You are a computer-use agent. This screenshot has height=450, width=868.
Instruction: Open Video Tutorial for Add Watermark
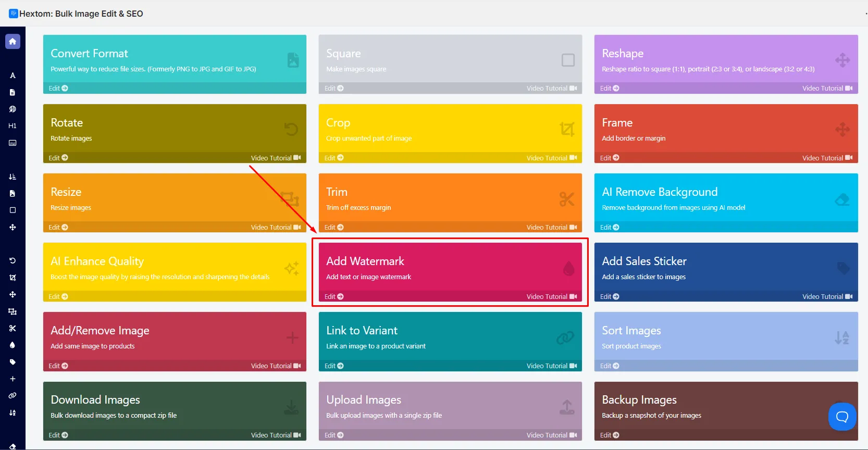[x=552, y=296]
